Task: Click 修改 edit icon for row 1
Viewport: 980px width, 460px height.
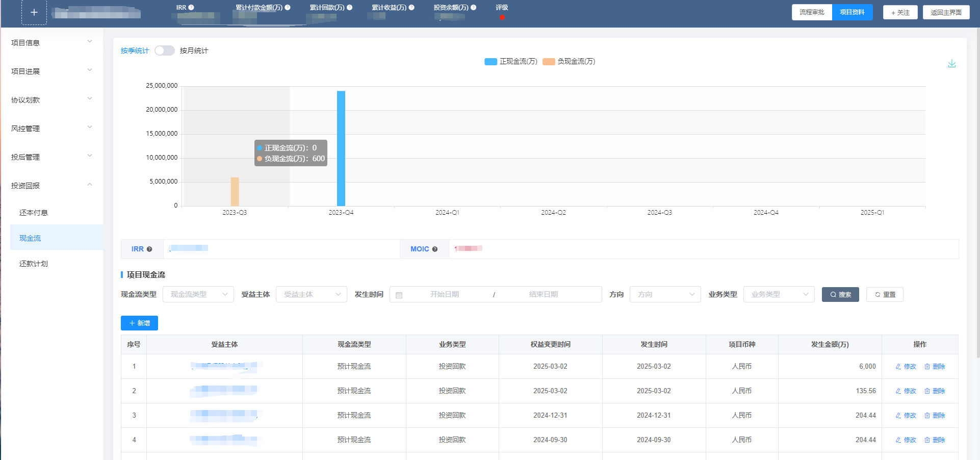Action: pyautogui.click(x=898, y=367)
